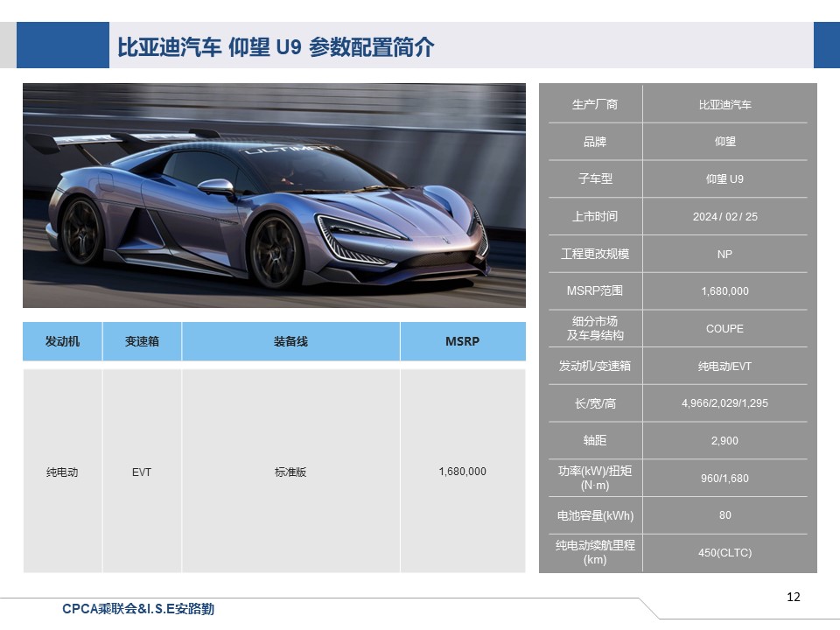Screen dimensions: 840x630
Task: Click the 上市时间 label
Action: pos(595,216)
